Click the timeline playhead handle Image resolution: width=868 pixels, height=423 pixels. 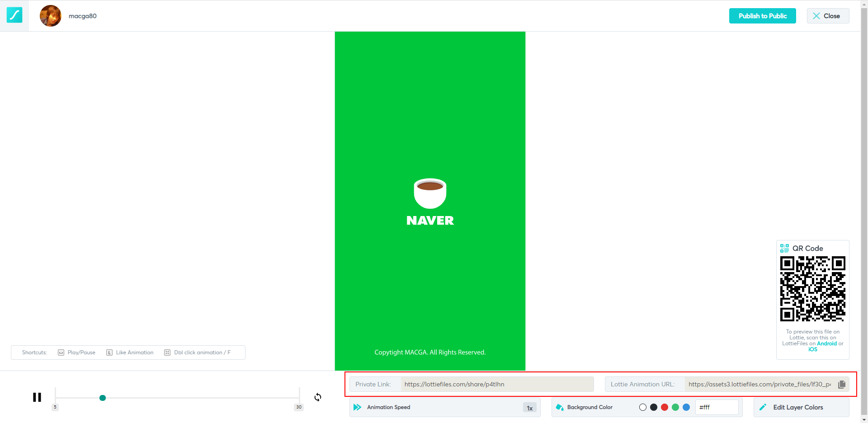pyautogui.click(x=103, y=398)
